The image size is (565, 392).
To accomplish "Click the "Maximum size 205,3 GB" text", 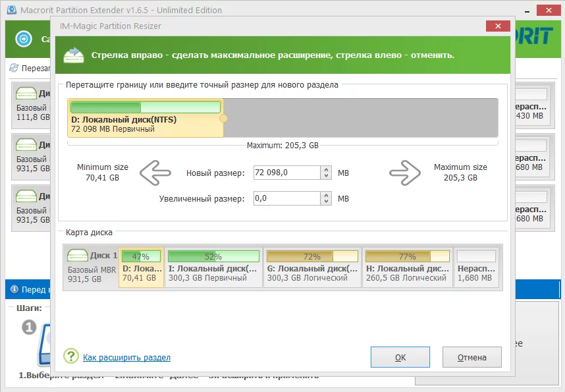I will tap(460, 173).
